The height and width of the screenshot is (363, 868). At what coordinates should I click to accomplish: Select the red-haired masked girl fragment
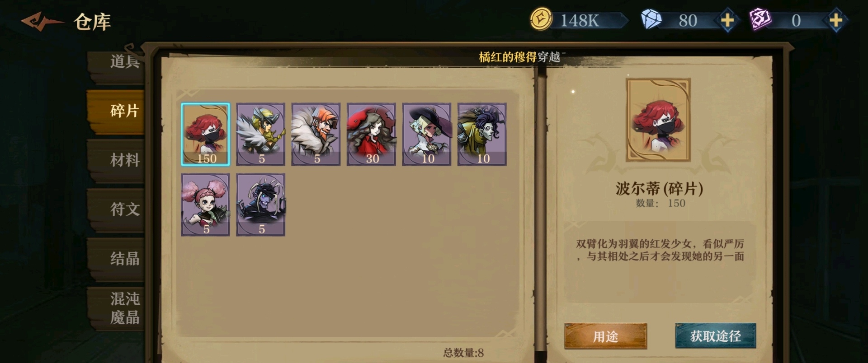tap(206, 134)
